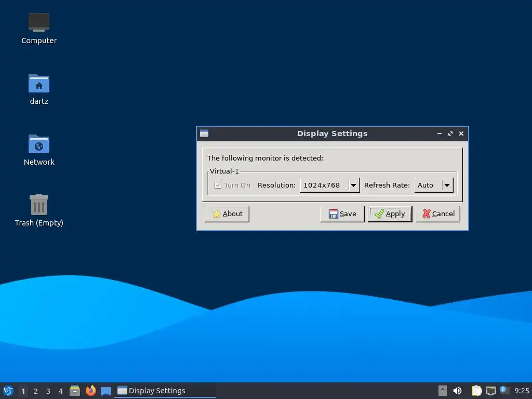Open the notification tray icon with exclamation
532x399 pixels.
pyautogui.click(x=504, y=390)
